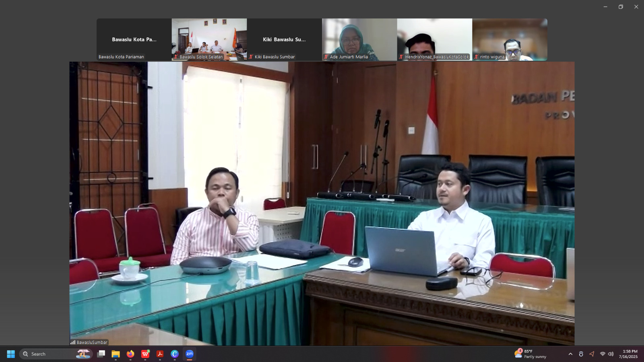Launch Canva from the taskbar
This screenshot has width=644, height=362.
175,354
